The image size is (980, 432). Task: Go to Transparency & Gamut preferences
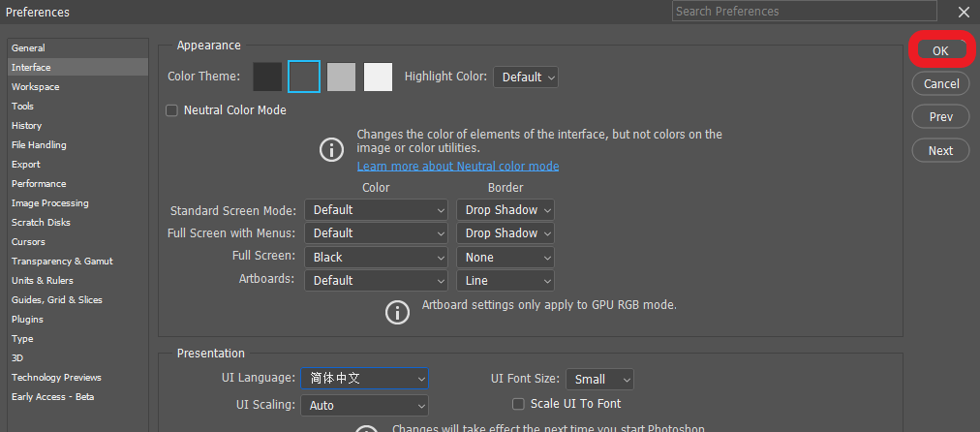tap(78, 262)
